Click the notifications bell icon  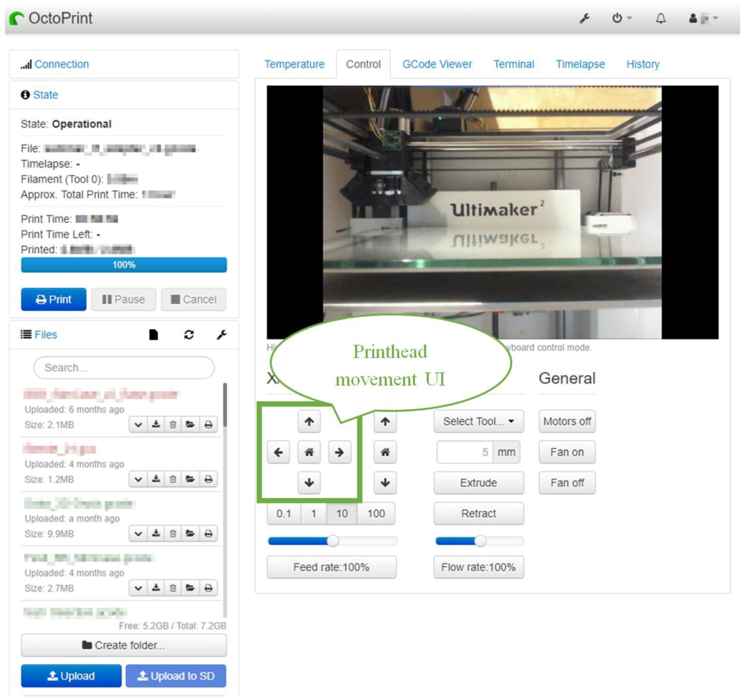point(661,18)
